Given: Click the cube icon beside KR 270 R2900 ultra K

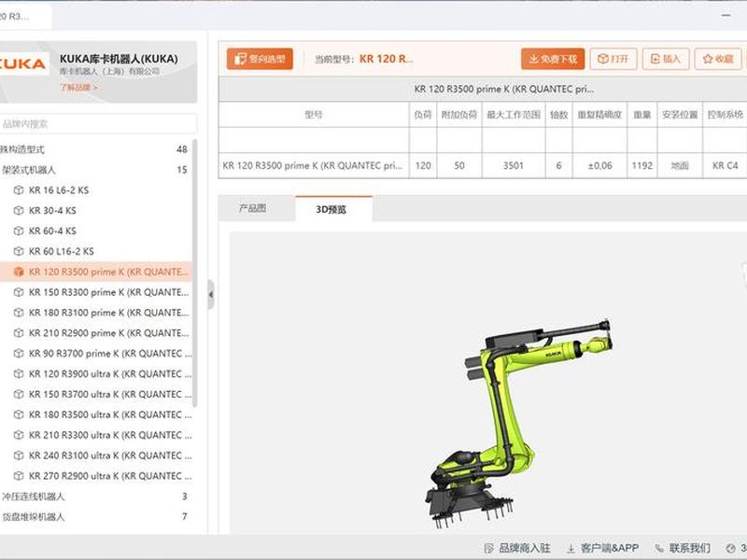Looking at the screenshot, I should [19, 476].
